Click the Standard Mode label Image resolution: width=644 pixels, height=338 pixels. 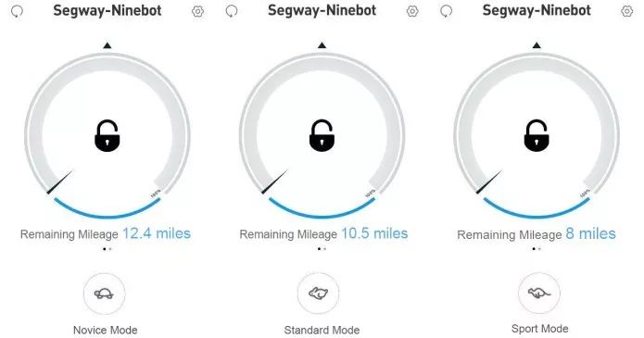(322, 331)
